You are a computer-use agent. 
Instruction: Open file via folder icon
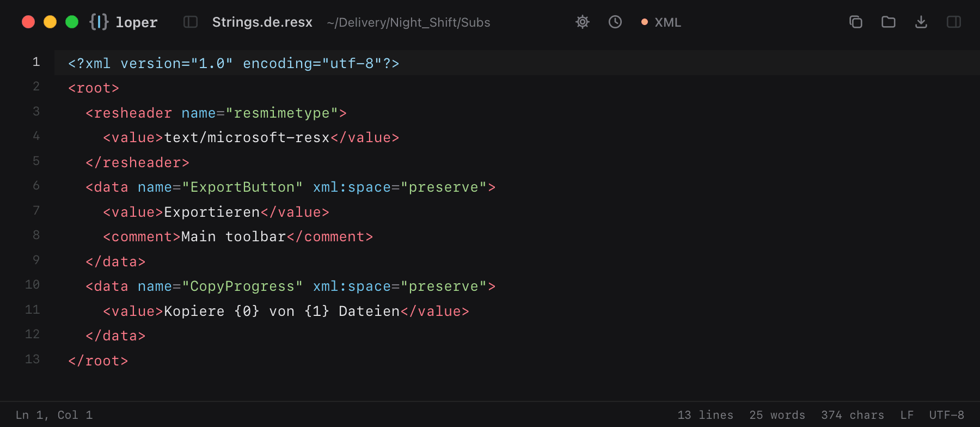(889, 22)
